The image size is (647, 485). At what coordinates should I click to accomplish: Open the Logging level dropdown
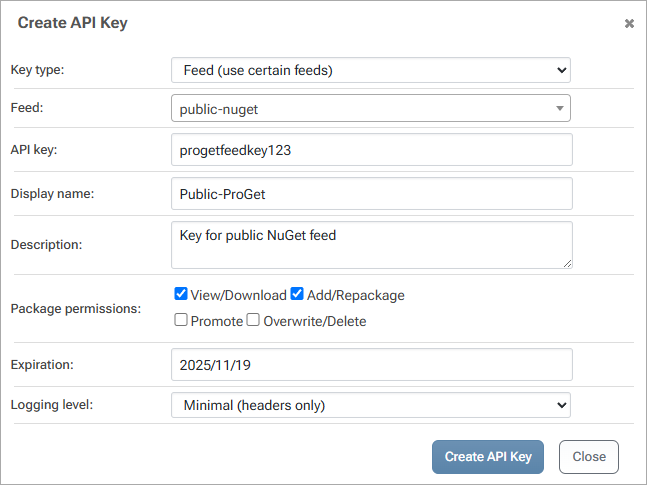tap(370, 405)
